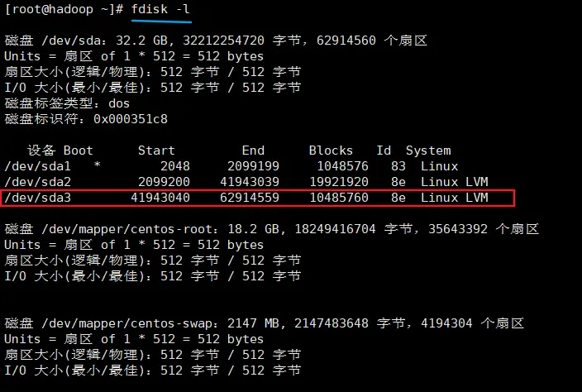Click the "磁盘标识符" label
The width and height of the screenshot is (582, 392).
(x=41, y=119)
